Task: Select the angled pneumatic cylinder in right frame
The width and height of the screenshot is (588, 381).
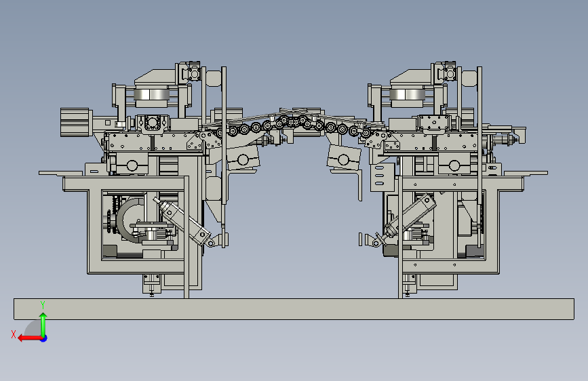Action: 410,216
